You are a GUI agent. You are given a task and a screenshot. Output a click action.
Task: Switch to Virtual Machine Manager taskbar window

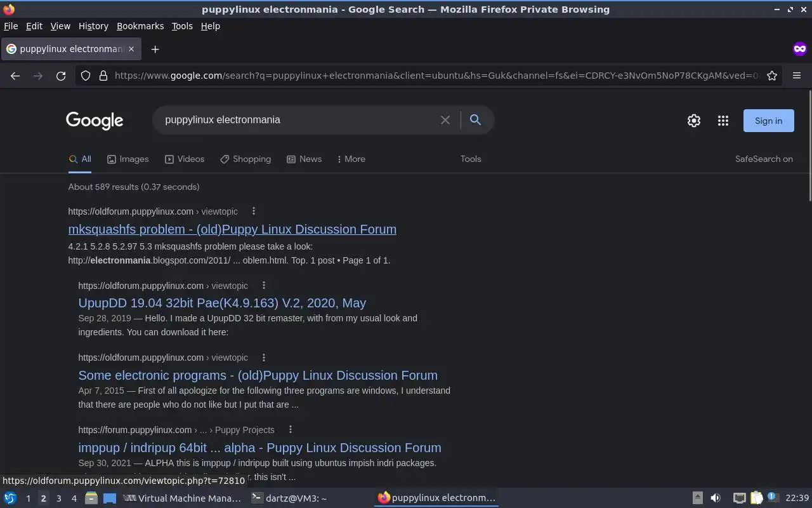182,498
